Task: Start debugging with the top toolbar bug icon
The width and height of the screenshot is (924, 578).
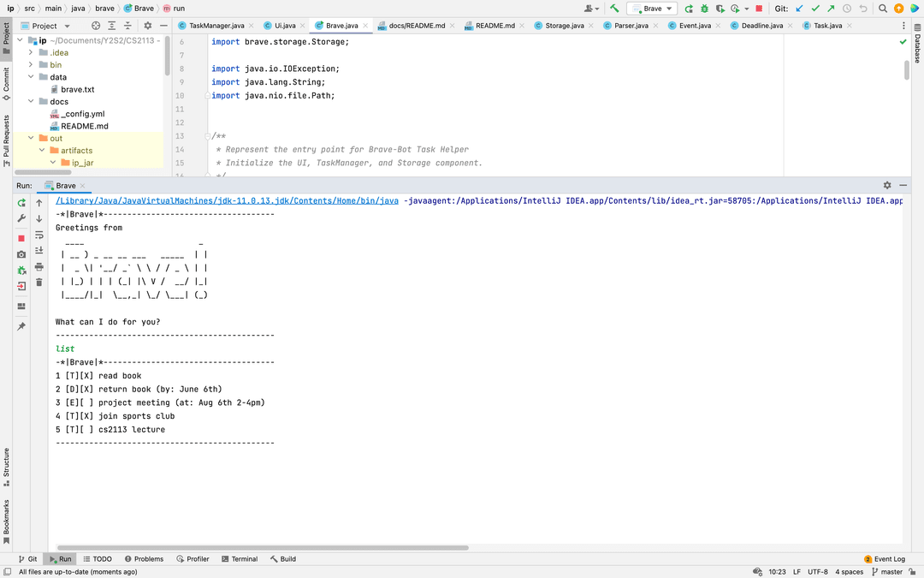Action: click(704, 9)
